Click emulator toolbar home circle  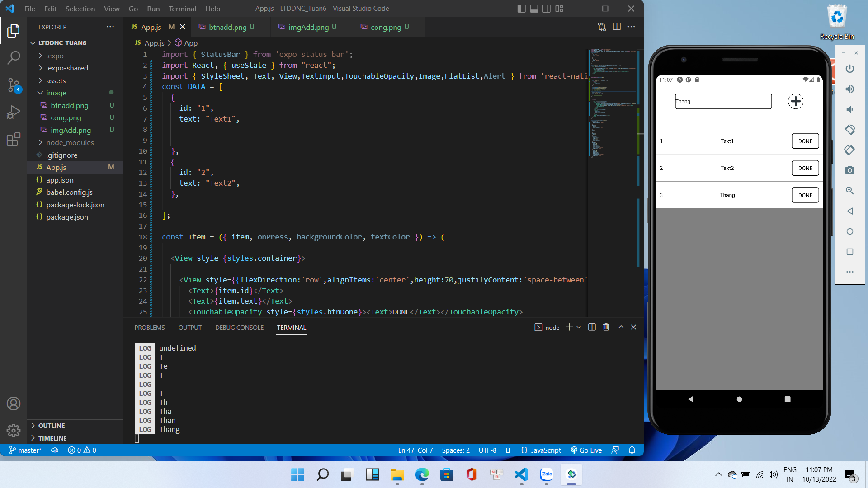pyautogui.click(x=850, y=231)
